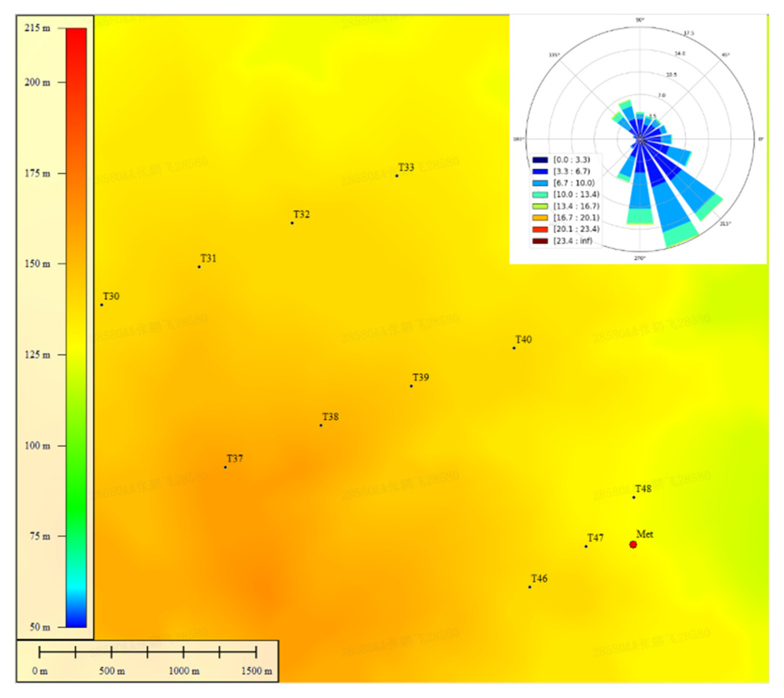Click the 215 m elevation colorbar label

(37, 28)
